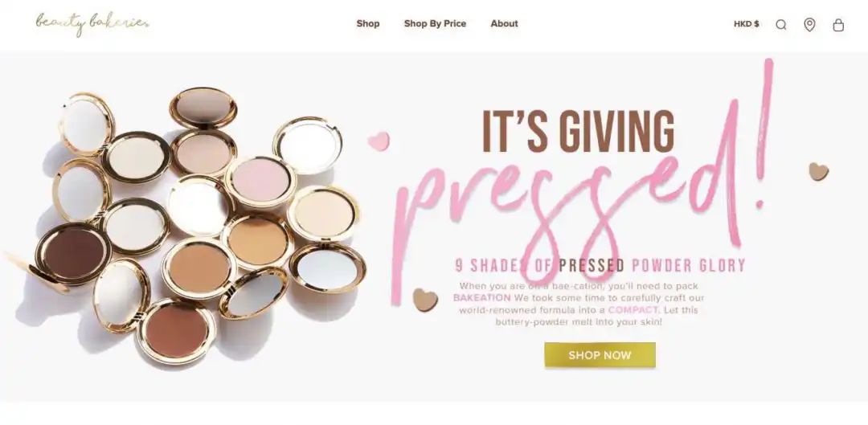Expand the Shop By Price menu
This screenshot has height=425, width=868.
point(435,24)
